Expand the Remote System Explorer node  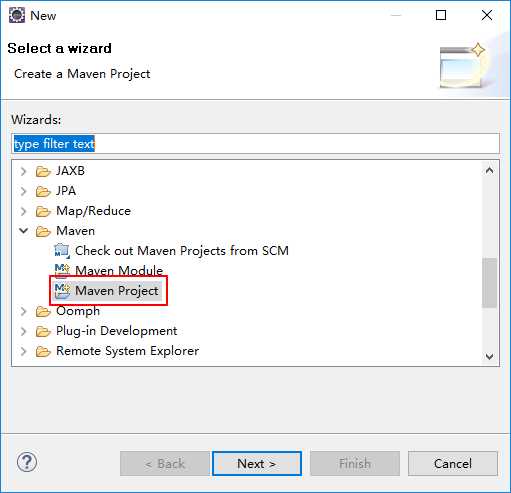23,351
